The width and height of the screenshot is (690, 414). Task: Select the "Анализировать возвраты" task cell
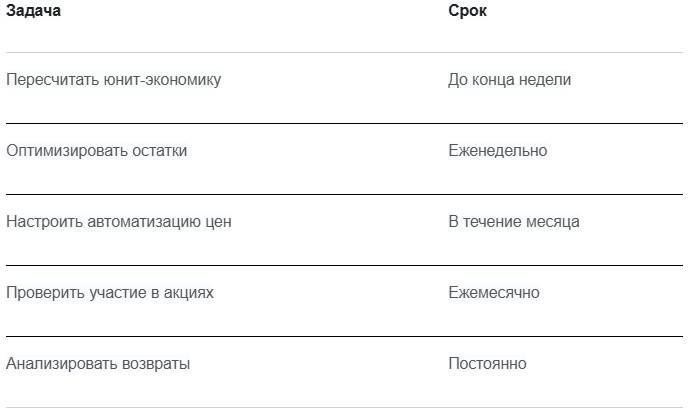(98, 364)
